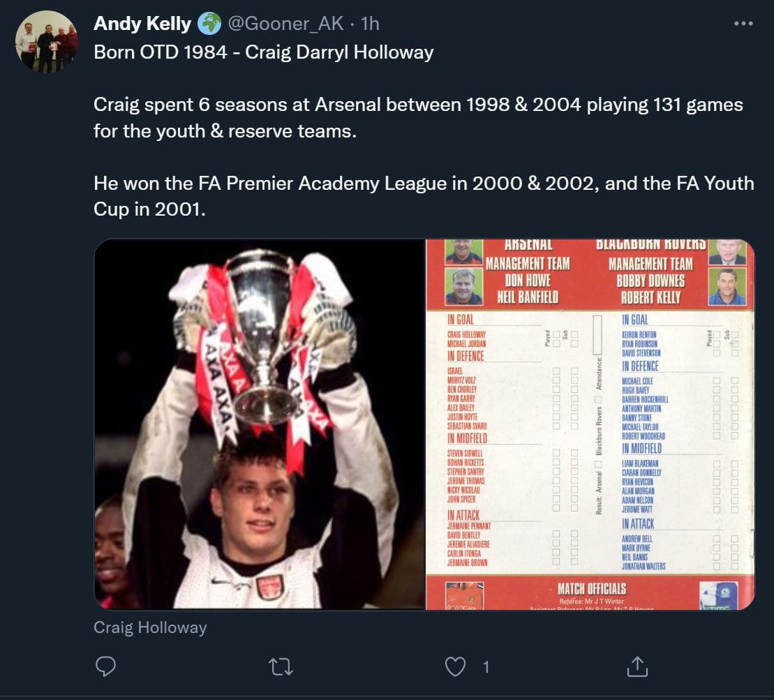Image resolution: width=774 pixels, height=700 pixels.
Task: Open Andy Kelly's profile picture
Action: click(x=47, y=42)
